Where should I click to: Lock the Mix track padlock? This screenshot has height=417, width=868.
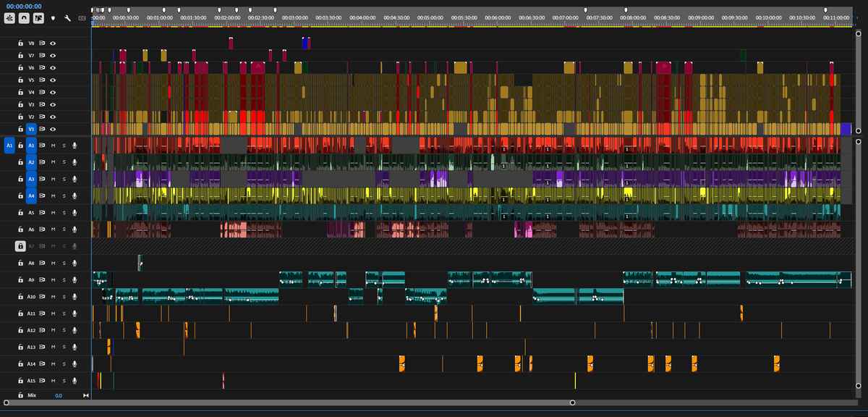point(21,395)
